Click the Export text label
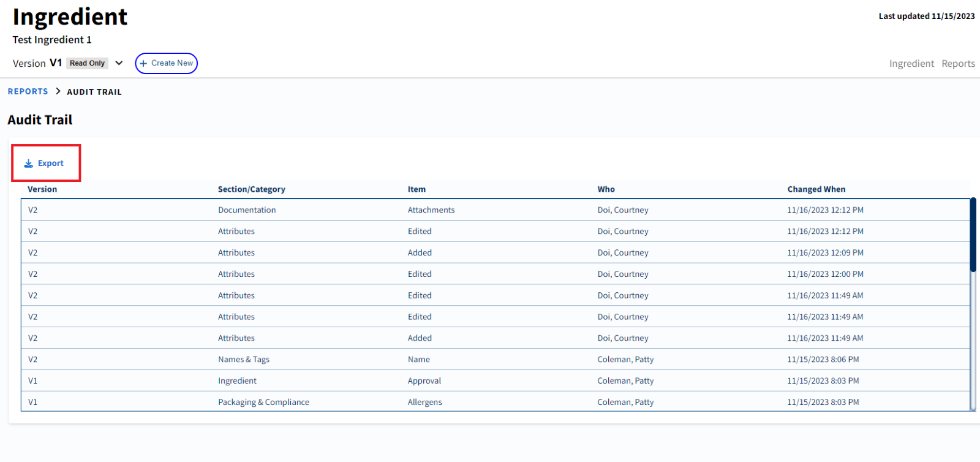 tap(51, 164)
